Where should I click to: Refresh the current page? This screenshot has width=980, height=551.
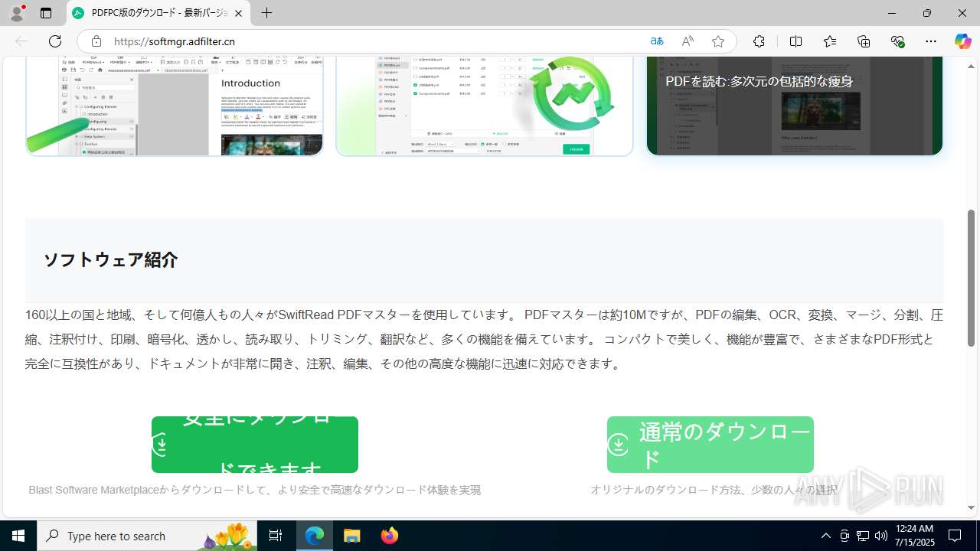[x=55, y=41]
